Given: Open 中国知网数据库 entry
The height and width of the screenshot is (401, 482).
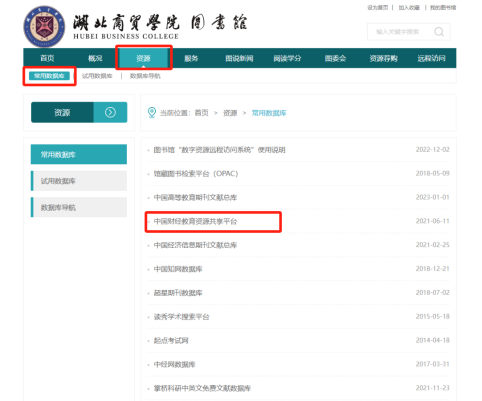Looking at the screenshot, I should (x=178, y=269).
